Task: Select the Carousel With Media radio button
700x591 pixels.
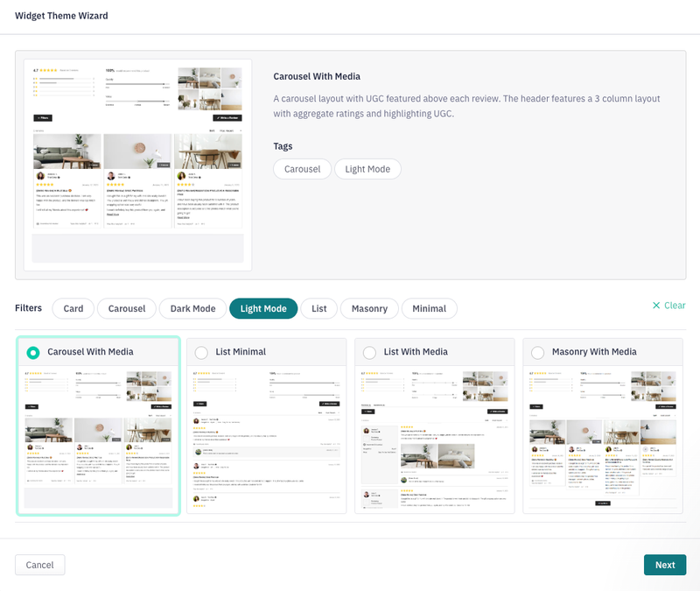Action: [x=33, y=353]
